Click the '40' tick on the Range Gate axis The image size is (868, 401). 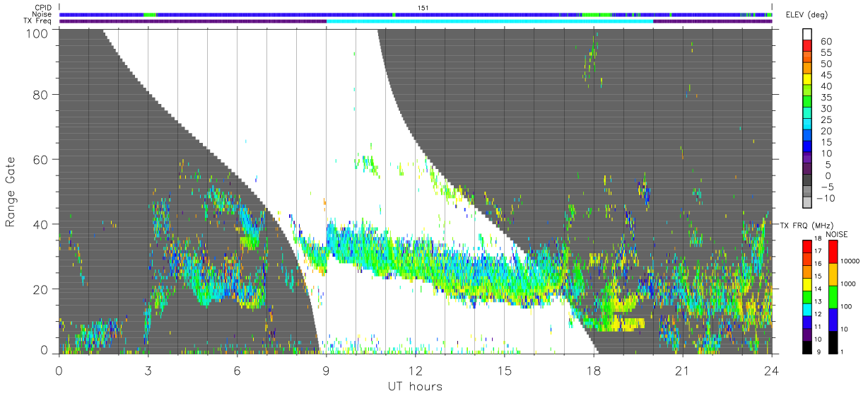pos(42,224)
